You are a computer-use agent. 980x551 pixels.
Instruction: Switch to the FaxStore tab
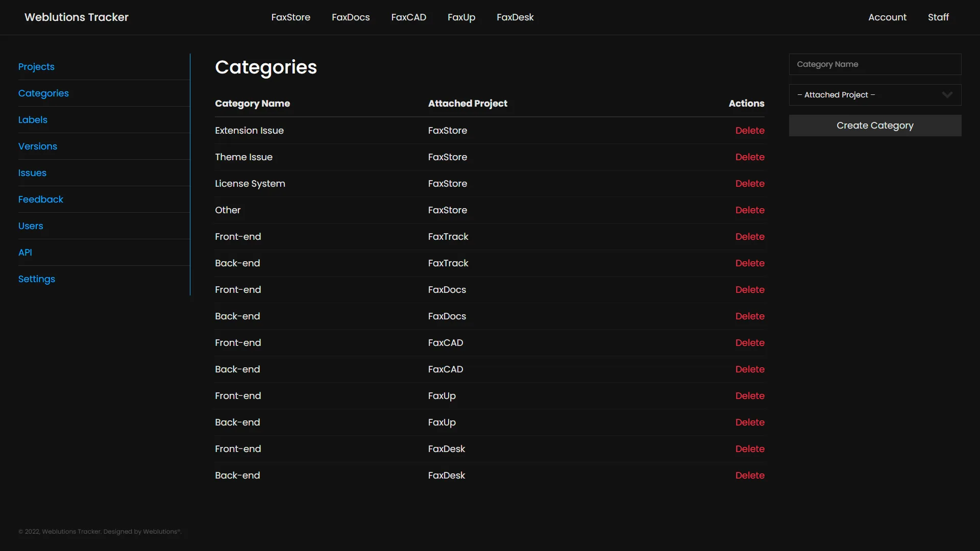(x=290, y=17)
